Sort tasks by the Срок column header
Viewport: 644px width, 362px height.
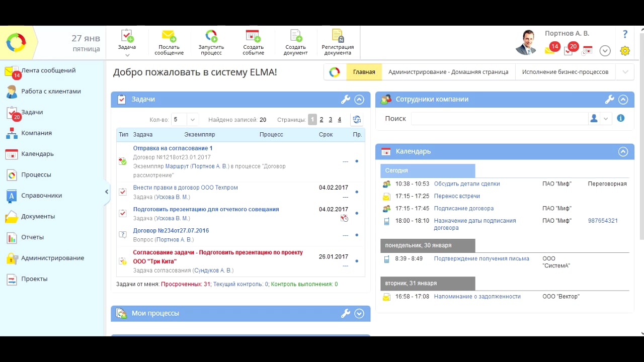[x=326, y=135]
